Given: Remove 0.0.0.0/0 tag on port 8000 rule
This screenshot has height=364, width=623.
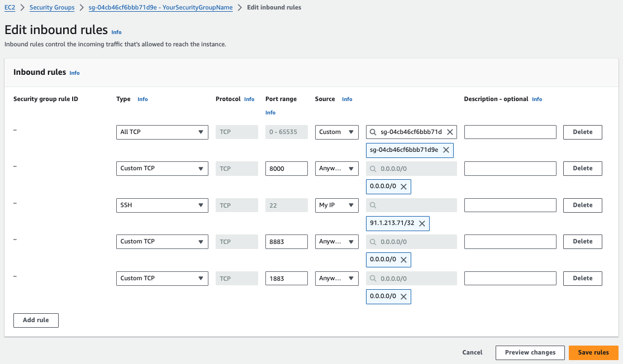Looking at the screenshot, I should point(403,186).
